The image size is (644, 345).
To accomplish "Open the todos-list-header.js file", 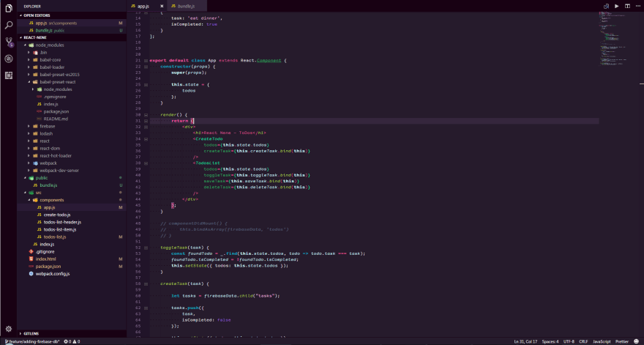I will (x=72, y=222).
